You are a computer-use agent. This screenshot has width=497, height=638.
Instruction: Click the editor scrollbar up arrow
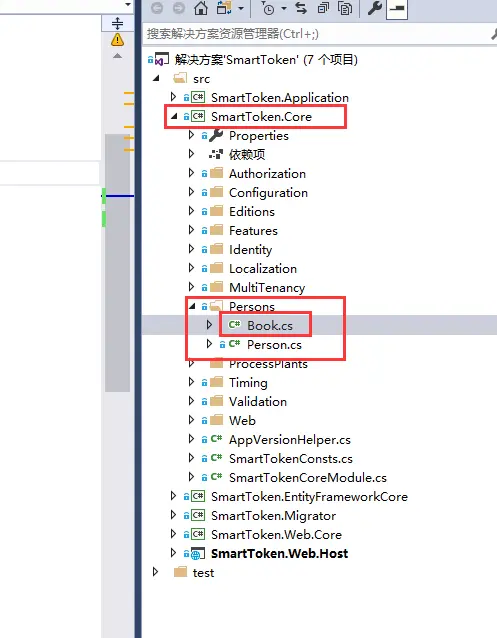click(117, 56)
